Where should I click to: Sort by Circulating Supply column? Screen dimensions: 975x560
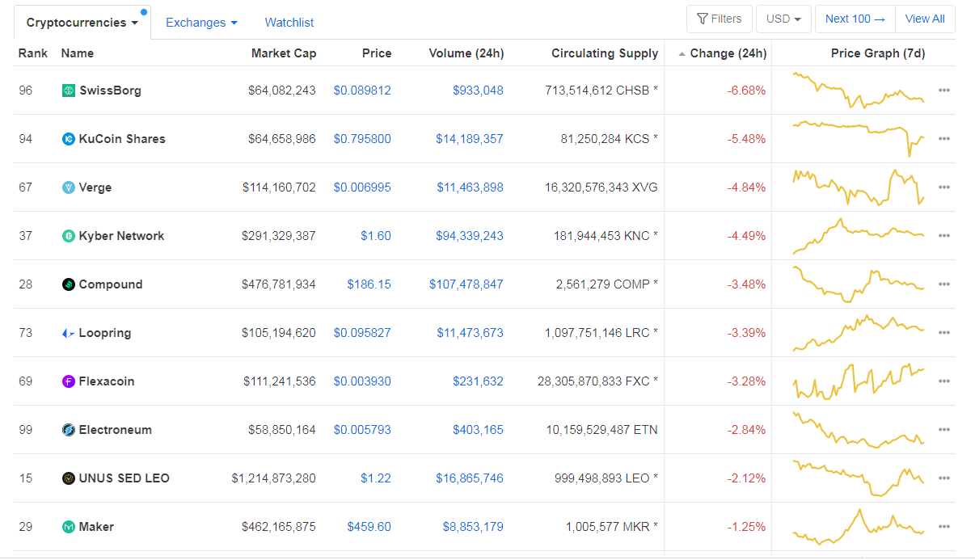pyautogui.click(x=605, y=53)
